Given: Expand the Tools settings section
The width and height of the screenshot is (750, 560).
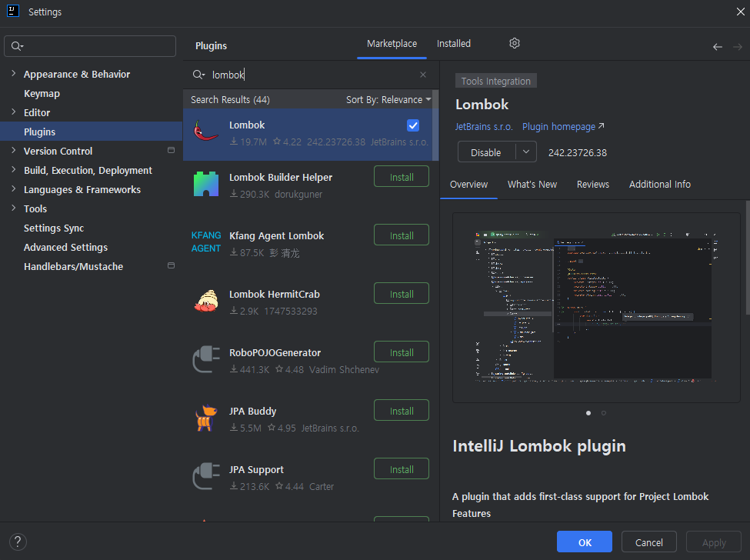Looking at the screenshot, I should [13, 208].
